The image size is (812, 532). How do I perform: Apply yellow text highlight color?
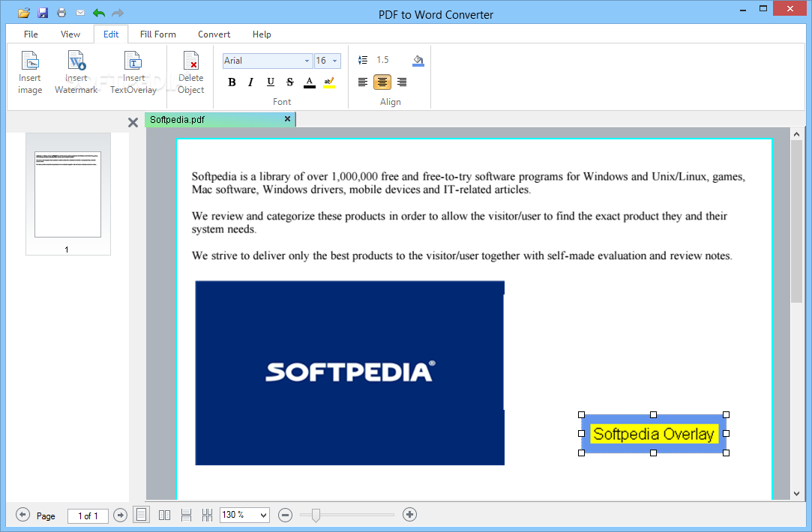click(329, 82)
